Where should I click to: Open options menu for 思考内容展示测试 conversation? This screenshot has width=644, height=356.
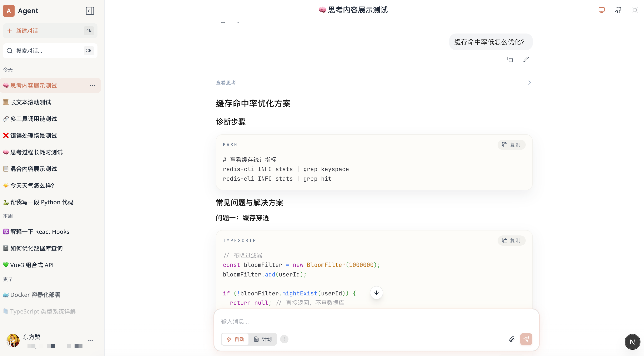coord(92,85)
